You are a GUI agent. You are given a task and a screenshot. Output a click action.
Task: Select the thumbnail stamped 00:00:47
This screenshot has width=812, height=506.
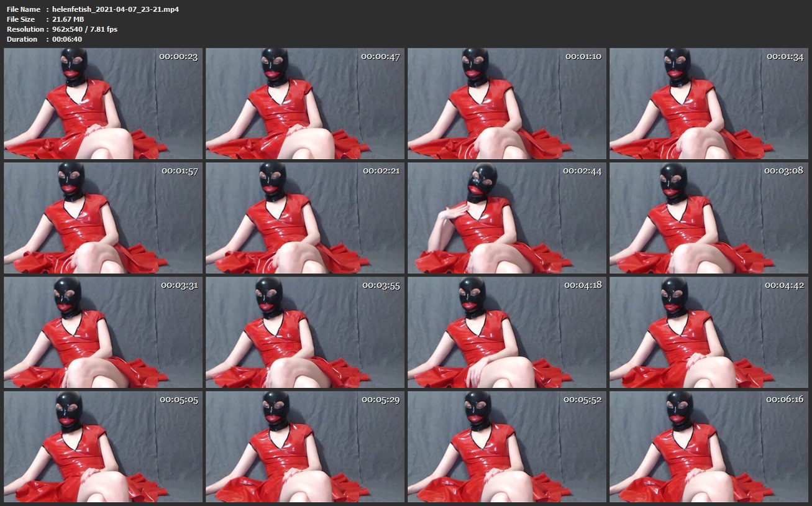(x=305, y=104)
